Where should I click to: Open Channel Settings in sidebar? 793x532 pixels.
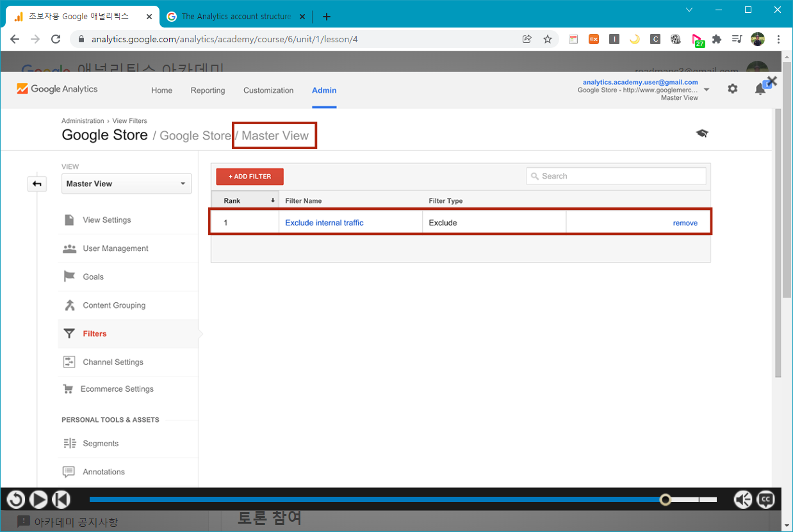[113, 362]
